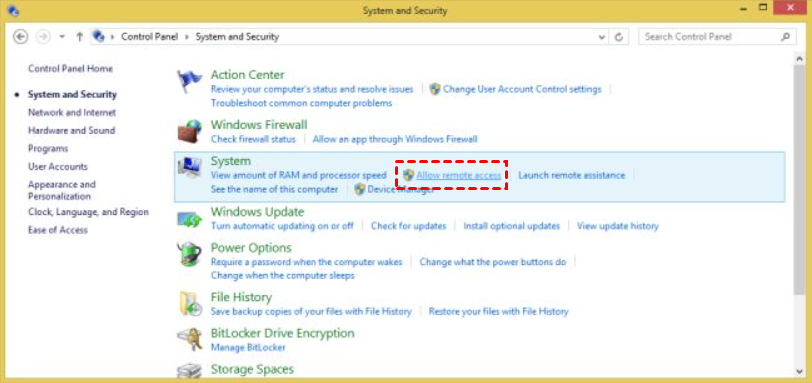Click shield icon beside Allow remote access
812x383 pixels.
click(409, 175)
